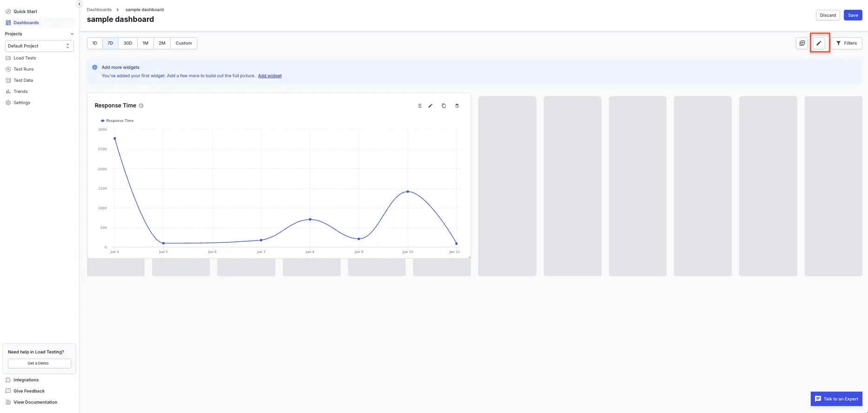Click the Dashboards grid icon
868x413 pixels.
pos(8,23)
